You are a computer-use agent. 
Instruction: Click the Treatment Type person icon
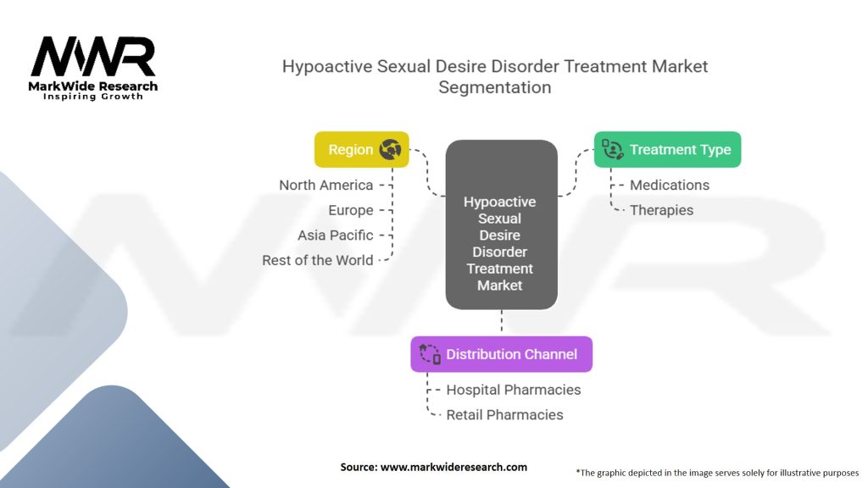pyautogui.click(x=613, y=149)
